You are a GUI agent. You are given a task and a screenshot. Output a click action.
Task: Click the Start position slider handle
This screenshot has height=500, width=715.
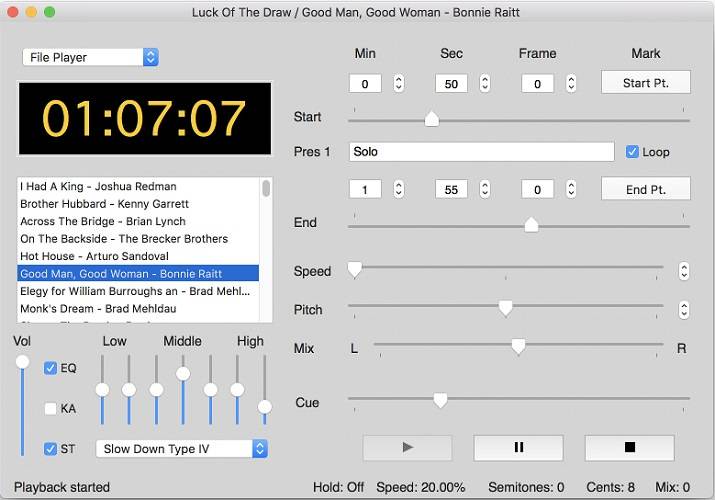click(x=431, y=119)
